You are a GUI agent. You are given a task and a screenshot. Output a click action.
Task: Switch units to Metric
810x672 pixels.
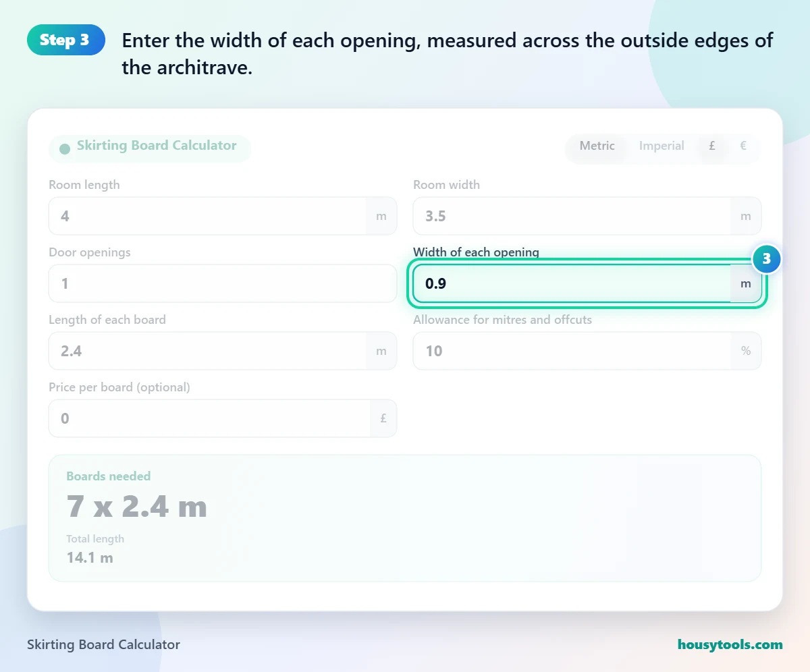[597, 146]
